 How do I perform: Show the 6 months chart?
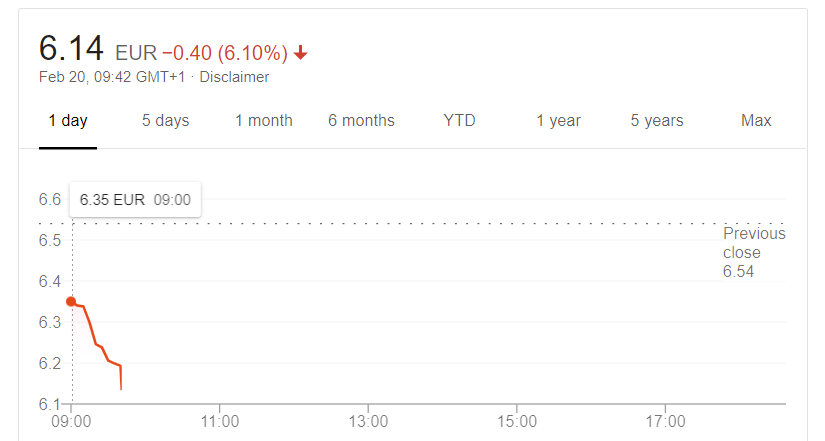point(361,121)
